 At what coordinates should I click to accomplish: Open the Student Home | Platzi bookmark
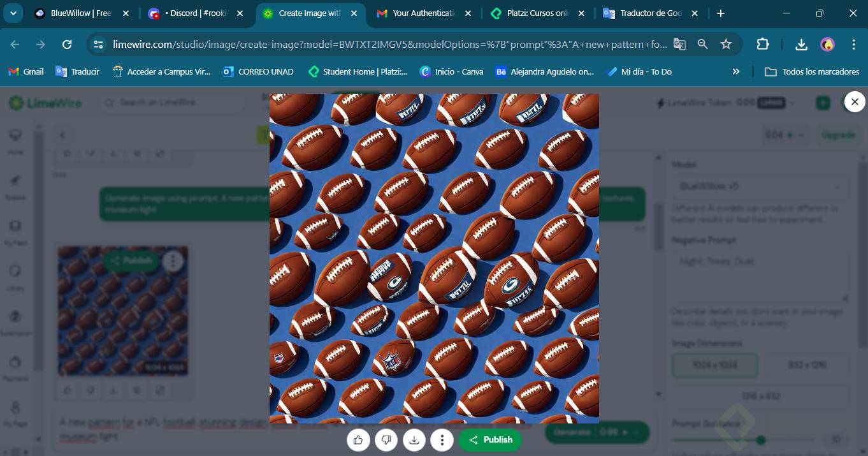point(358,71)
